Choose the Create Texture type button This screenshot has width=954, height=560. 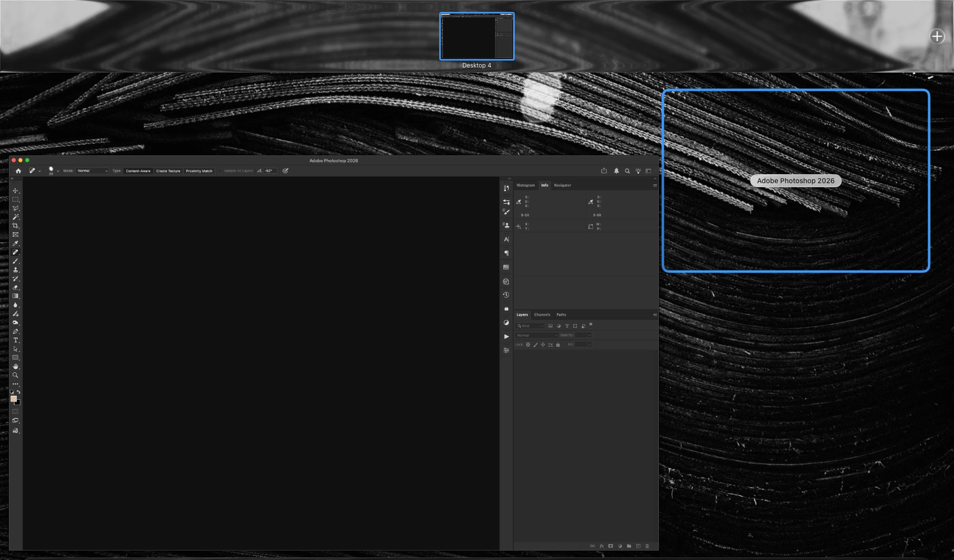point(168,171)
